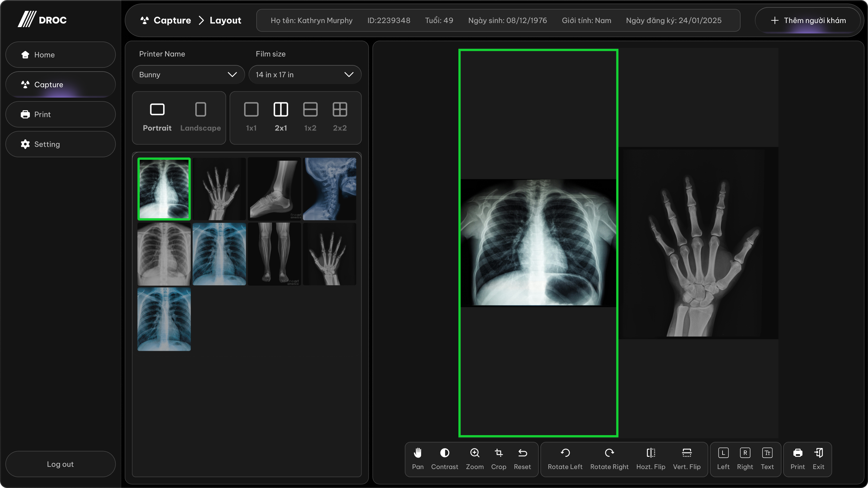Expand the Printer Name dropdown
868x488 pixels.
tap(188, 75)
